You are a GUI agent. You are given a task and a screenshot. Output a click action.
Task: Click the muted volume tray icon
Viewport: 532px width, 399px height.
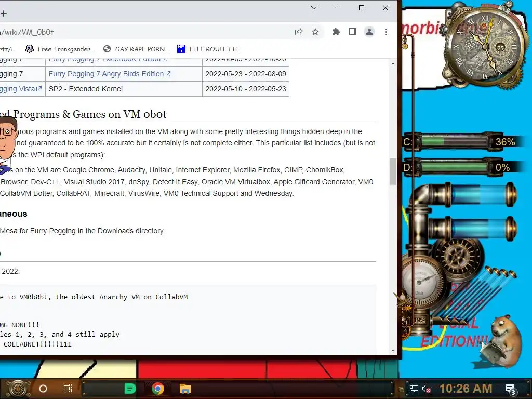pyautogui.click(x=427, y=389)
